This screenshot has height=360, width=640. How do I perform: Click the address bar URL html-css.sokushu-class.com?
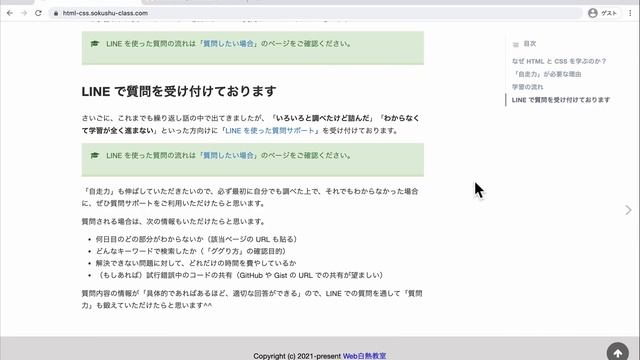coord(105,13)
